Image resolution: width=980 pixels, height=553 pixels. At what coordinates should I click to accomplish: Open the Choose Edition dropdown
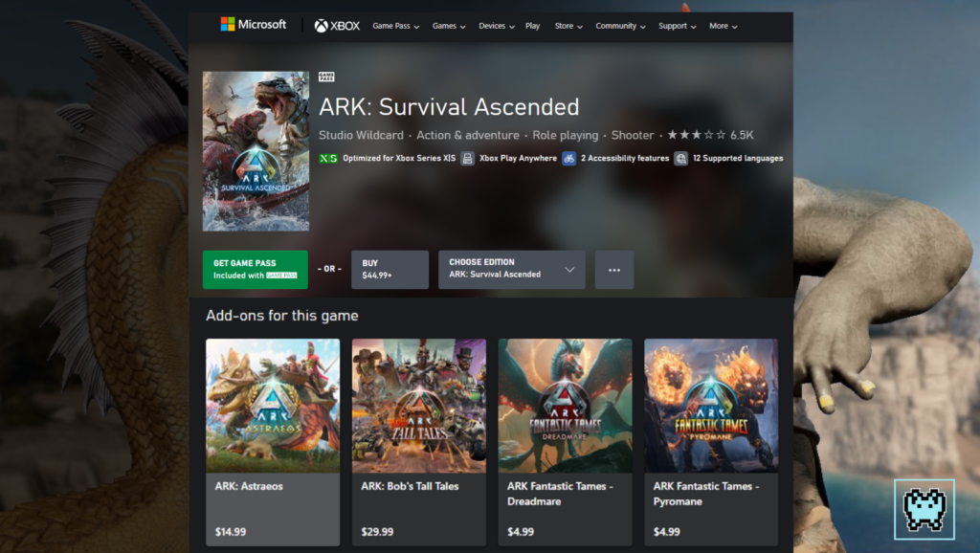pos(512,270)
